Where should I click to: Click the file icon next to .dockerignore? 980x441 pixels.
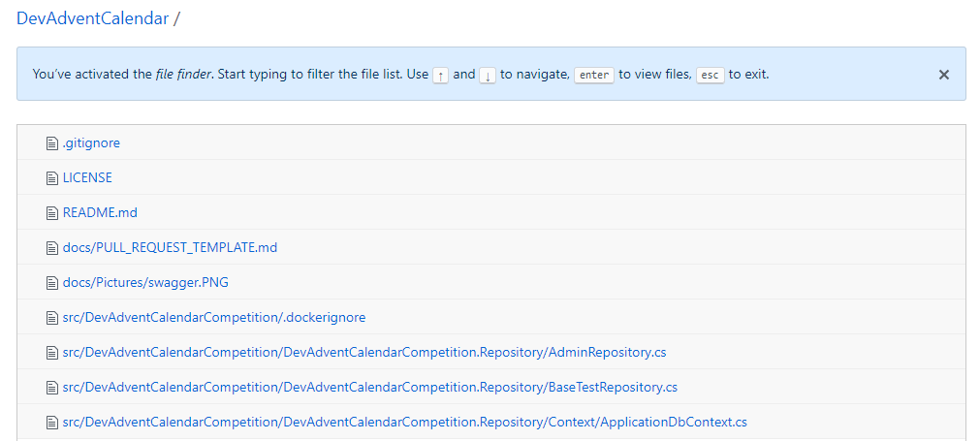coord(52,318)
